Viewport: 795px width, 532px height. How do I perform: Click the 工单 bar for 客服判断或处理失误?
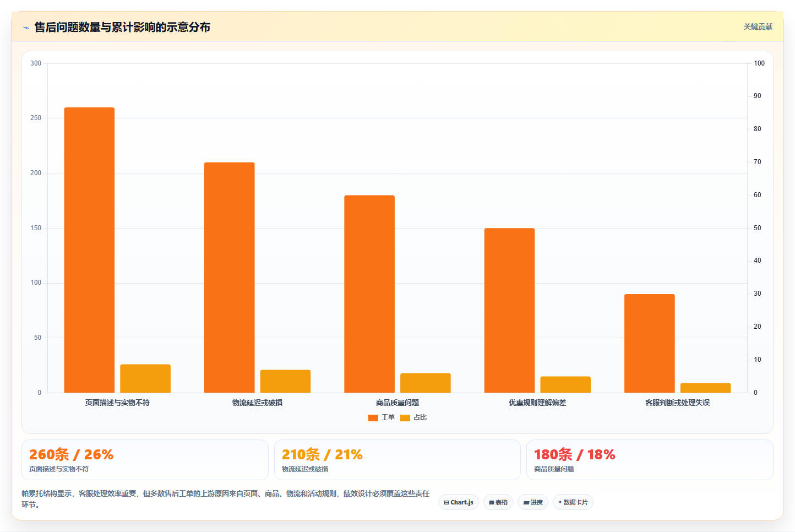pos(650,343)
